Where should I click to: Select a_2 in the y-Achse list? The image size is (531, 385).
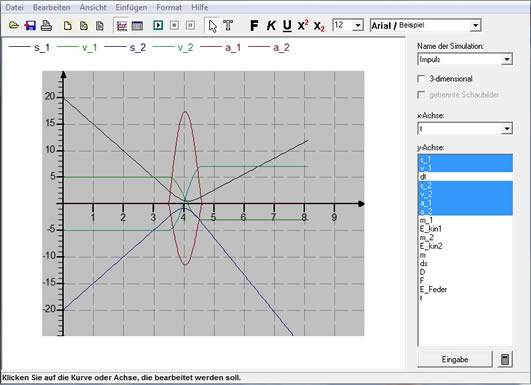click(465, 211)
